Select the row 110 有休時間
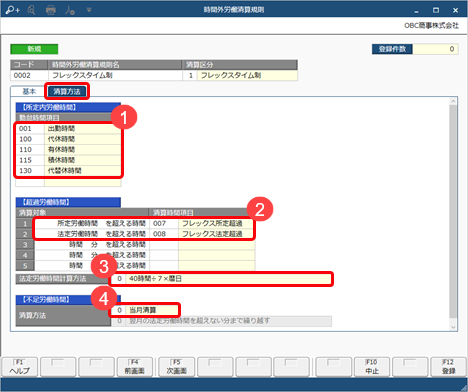Screen dimensions: 468x392 [x=68, y=150]
